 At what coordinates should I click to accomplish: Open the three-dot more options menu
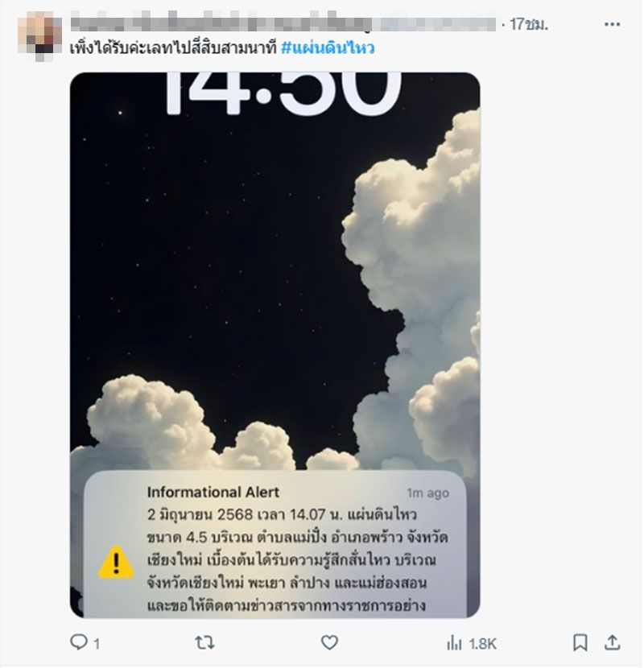tap(612, 24)
